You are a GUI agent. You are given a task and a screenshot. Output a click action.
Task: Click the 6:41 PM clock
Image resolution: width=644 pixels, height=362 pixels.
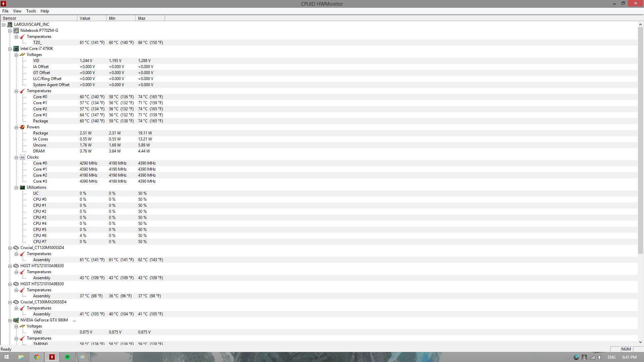tap(629, 357)
